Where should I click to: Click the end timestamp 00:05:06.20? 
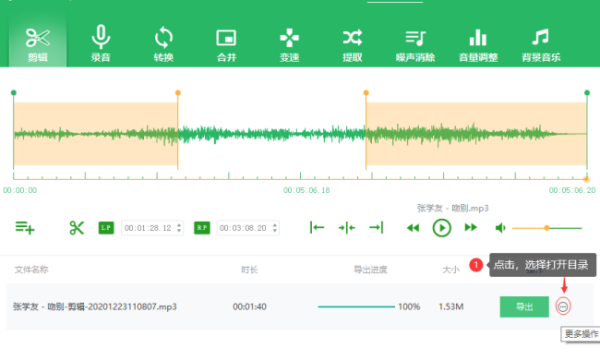(x=572, y=190)
